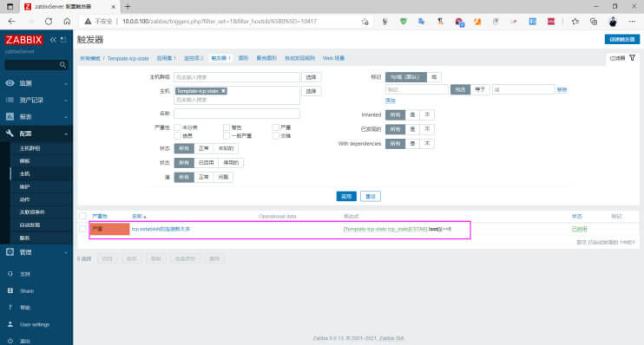Click the question mark 帮助 icon

(x=10, y=307)
